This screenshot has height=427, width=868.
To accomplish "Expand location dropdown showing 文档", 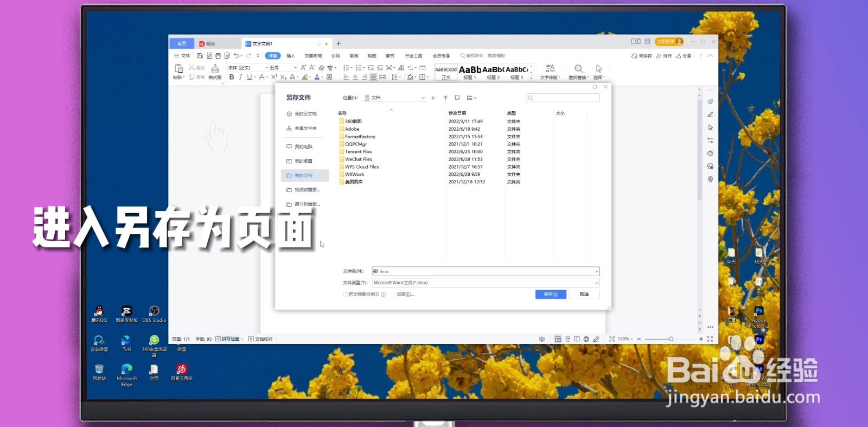I will click(x=423, y=98).
